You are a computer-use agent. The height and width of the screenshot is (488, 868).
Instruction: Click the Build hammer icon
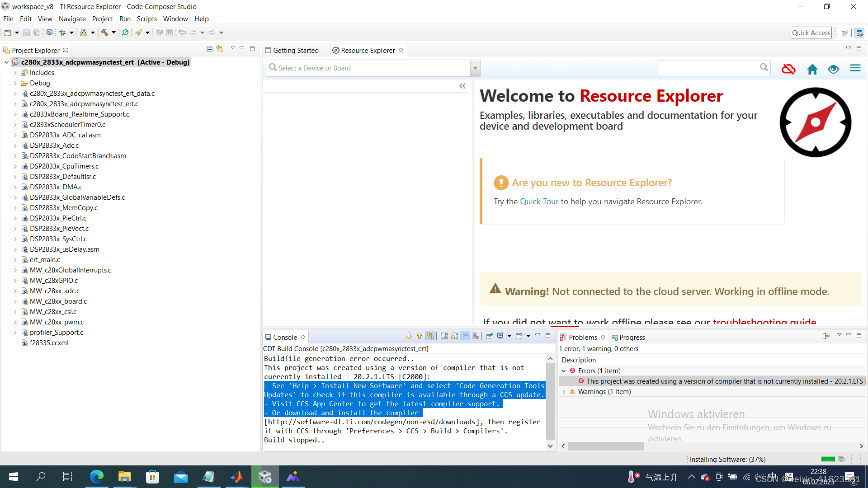tap(104, 33)
